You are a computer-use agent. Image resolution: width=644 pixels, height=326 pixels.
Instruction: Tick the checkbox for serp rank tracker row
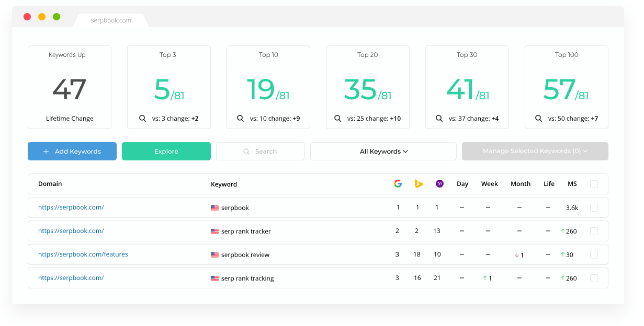pyautogui.click(x=594, y=231)
